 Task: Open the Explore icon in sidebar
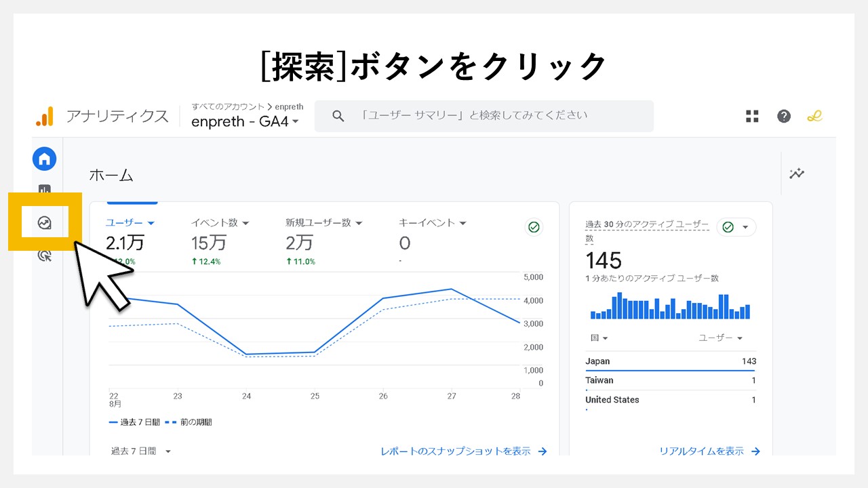pos(45,222)
